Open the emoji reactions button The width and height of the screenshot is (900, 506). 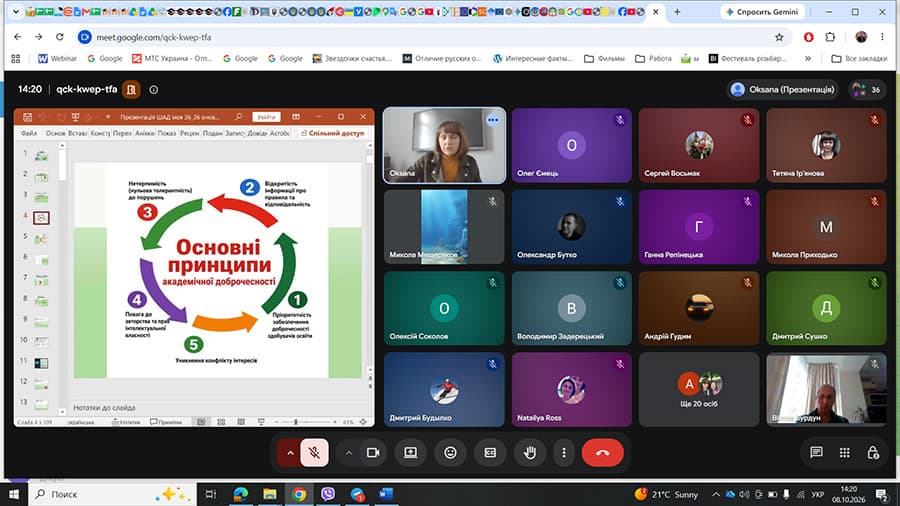451,453
